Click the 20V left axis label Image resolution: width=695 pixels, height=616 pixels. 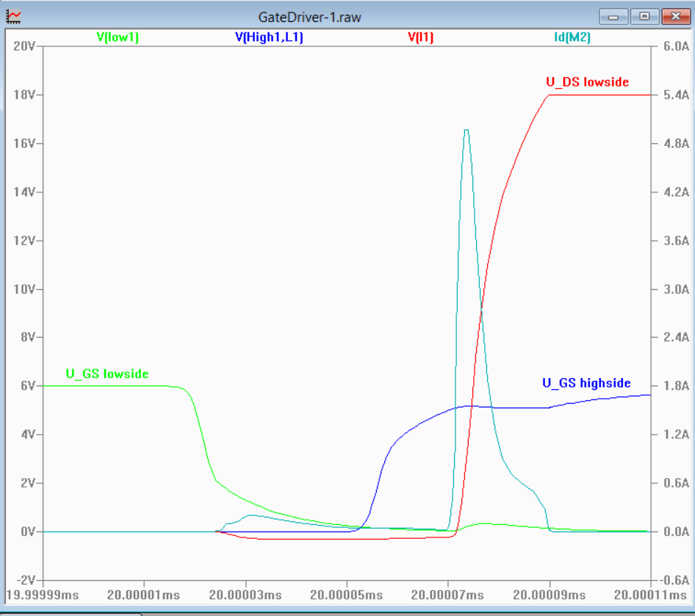[24, 46]
